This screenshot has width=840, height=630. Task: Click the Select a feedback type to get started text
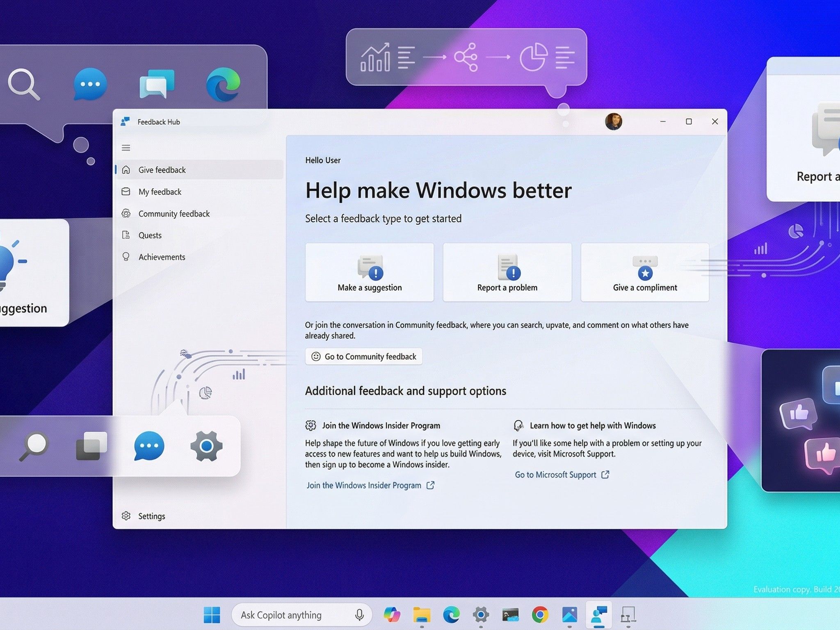pyautogui.click(x=383, y=219)
